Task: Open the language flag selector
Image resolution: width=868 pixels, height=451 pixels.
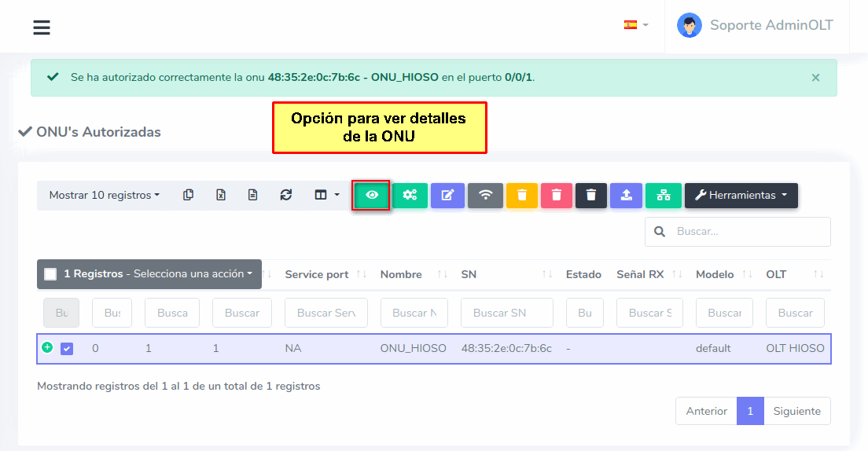Action: [635, 25]
